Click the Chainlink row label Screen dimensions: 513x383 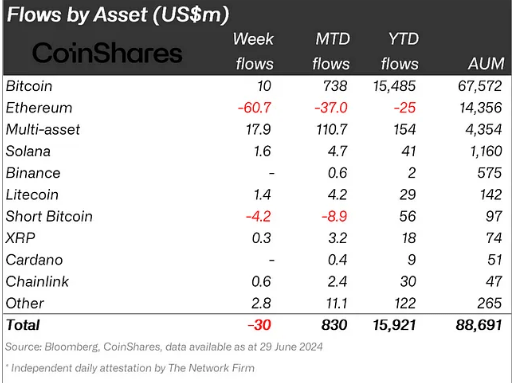point(37,282)
